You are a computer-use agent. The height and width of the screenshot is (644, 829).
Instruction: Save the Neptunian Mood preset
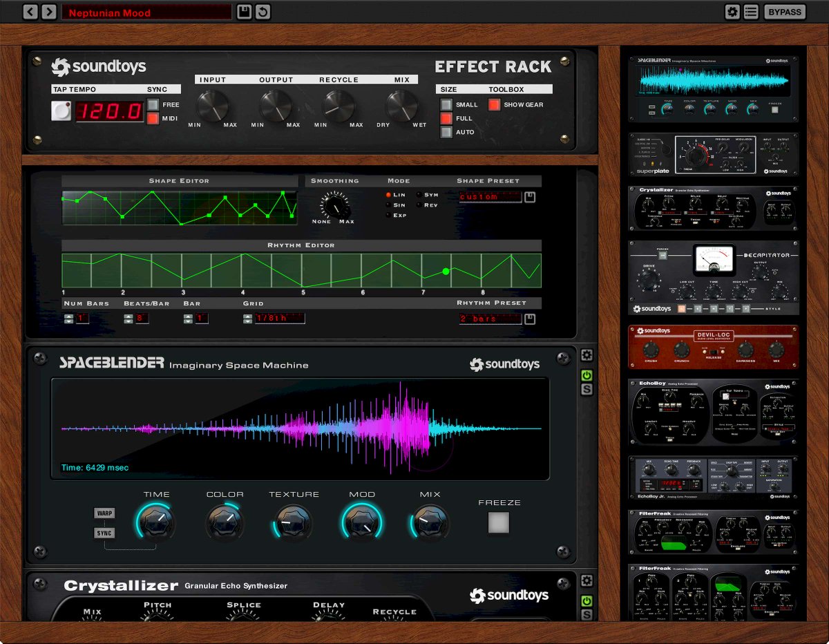tap(244, 12)
